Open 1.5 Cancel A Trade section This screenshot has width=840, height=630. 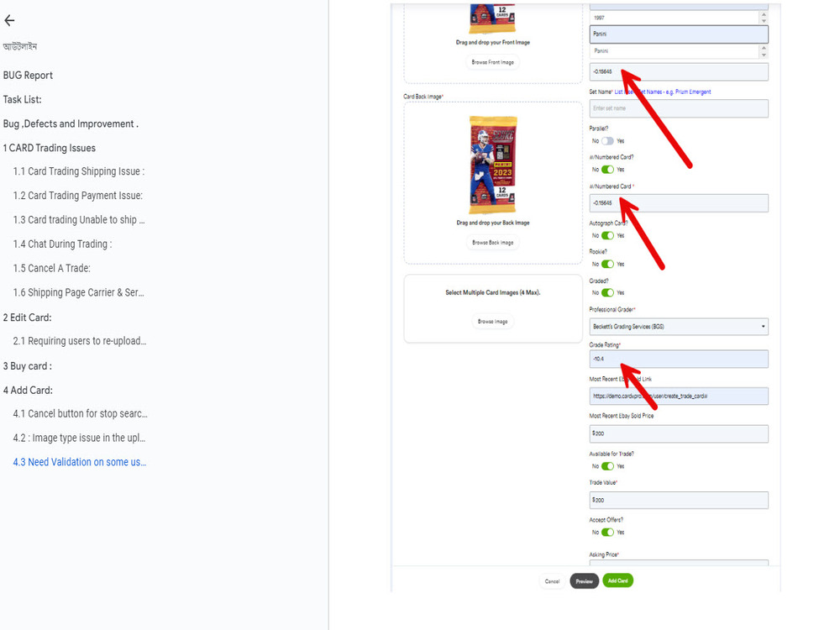point(52,269)
